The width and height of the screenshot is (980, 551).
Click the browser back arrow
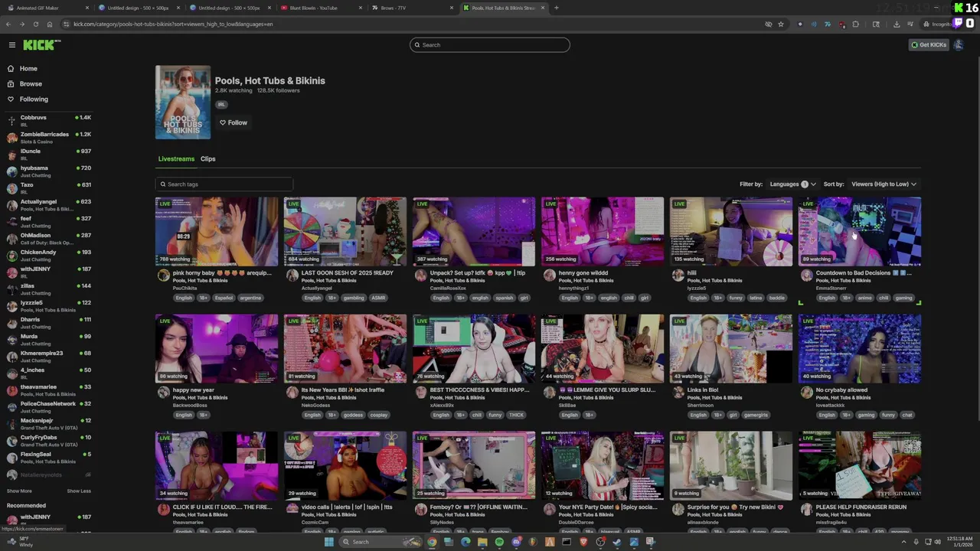click(x=8, y=24)
